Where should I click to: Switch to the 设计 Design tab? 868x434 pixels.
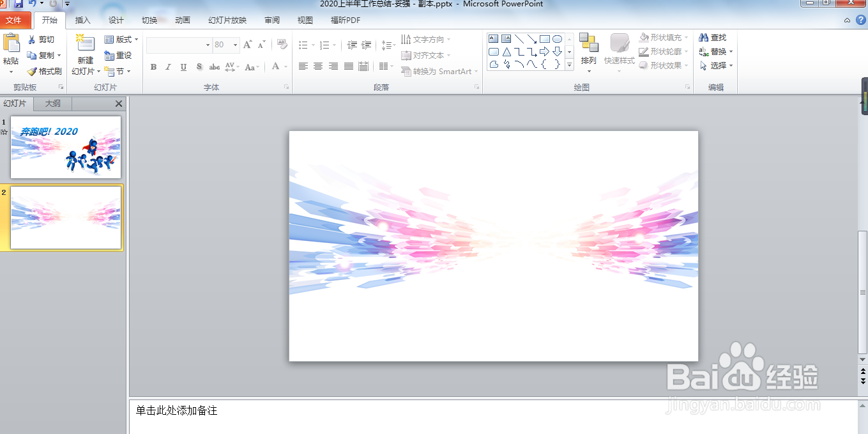point(116,20)
